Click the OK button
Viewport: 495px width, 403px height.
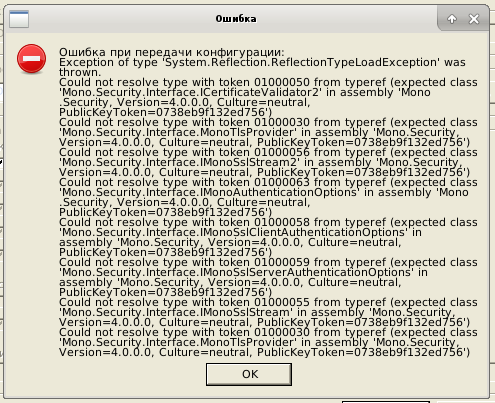pos(249,374)
